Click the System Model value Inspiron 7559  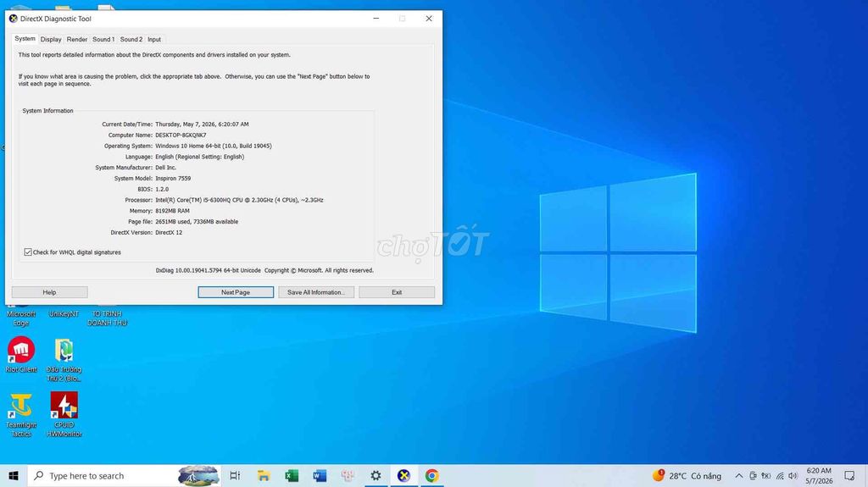(x=173, y=178)
